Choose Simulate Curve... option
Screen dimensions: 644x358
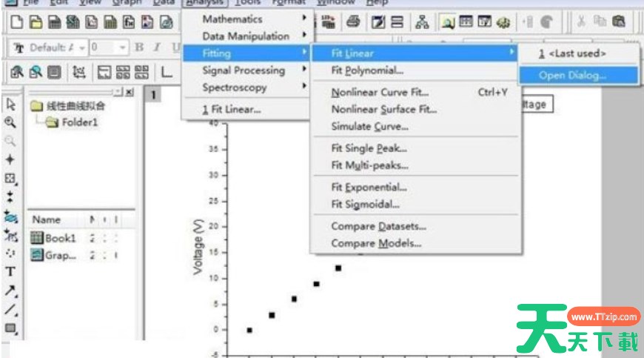(x=415, y=127)
